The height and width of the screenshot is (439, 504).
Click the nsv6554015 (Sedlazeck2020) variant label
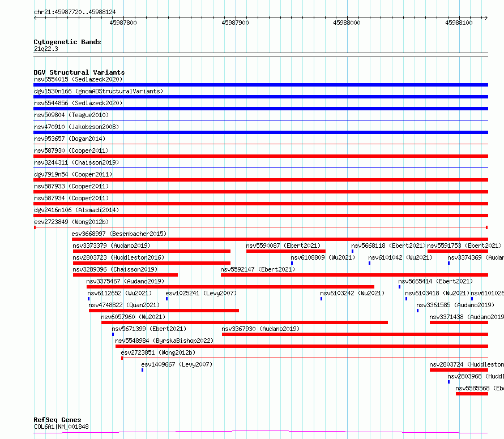click(x=78, y=79)
